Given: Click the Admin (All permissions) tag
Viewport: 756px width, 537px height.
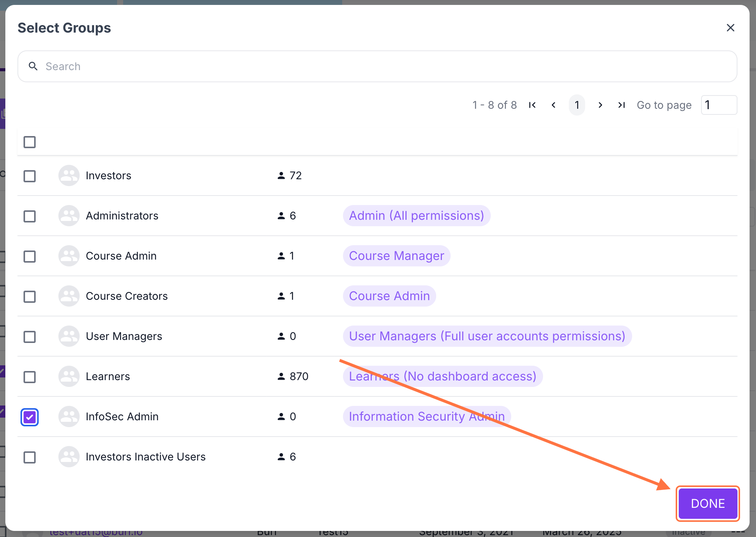Looking at the screenshot, I should click(416, 216).
